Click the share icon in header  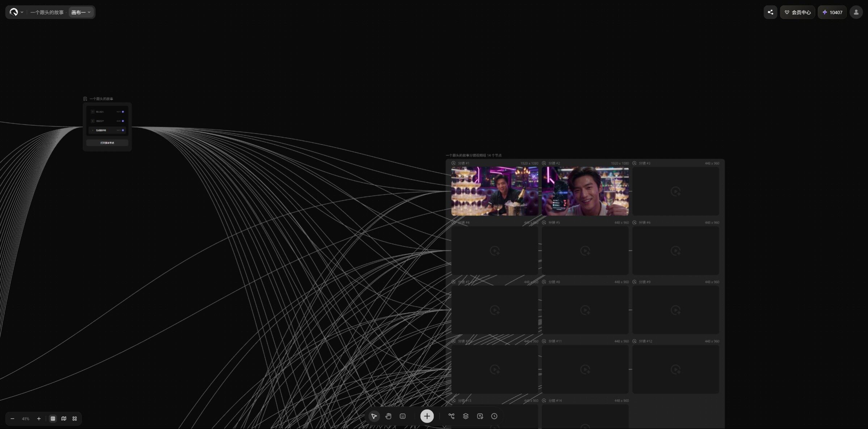770,12
